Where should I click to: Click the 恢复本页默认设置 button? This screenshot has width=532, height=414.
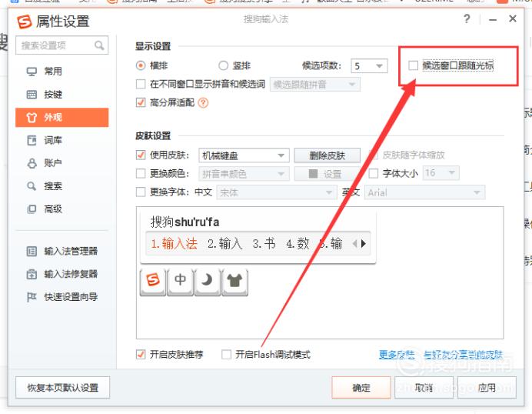[63, 388]
